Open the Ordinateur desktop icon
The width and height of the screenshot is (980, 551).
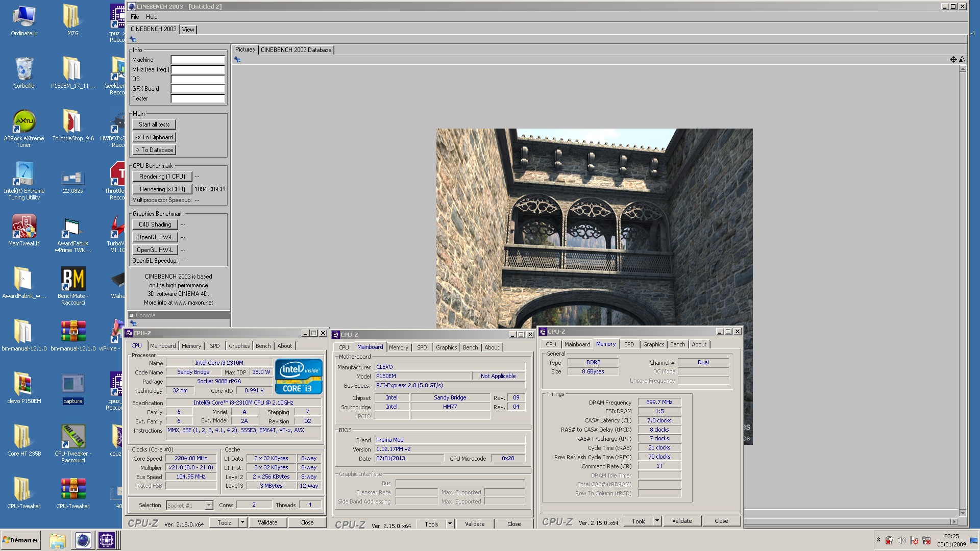point(24,21)
